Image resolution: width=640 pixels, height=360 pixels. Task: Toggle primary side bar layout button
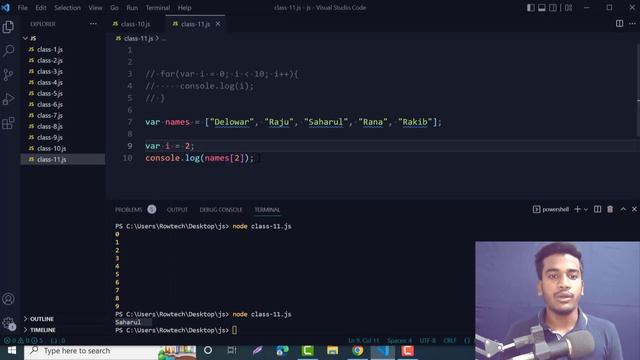coord(531,8)
